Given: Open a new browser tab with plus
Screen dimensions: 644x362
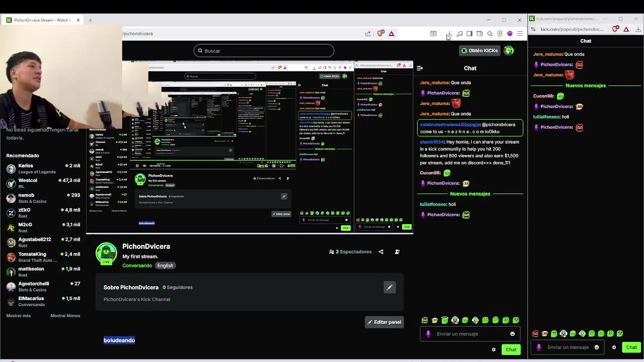Looking at the screenshot, I should (91, 20).
